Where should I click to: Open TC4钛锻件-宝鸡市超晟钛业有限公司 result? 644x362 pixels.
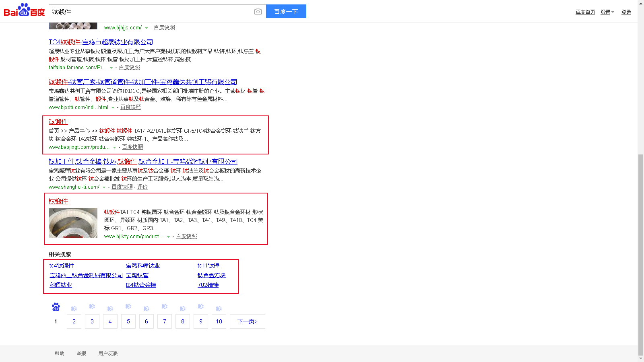coord(101,42)
